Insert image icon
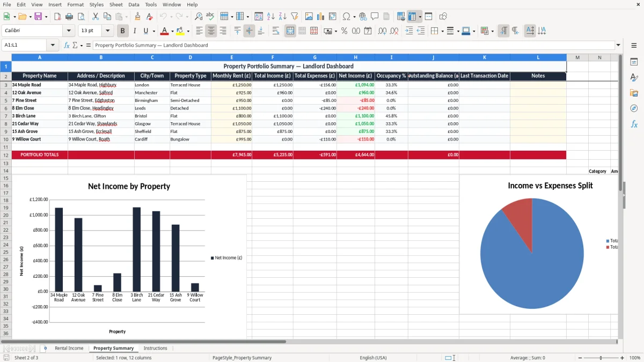This screenshot has width=644, height=362. point(309,17)
